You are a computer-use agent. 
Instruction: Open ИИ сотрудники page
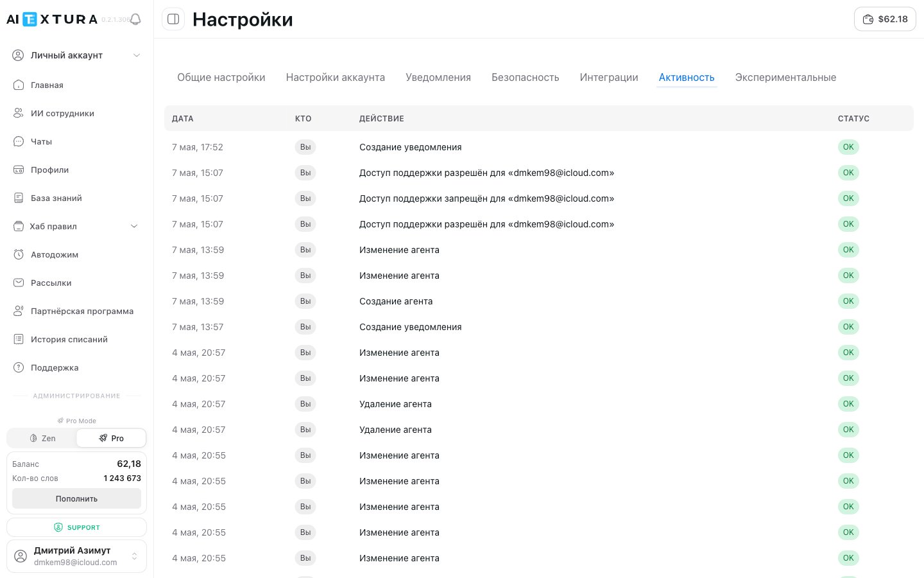62,113
